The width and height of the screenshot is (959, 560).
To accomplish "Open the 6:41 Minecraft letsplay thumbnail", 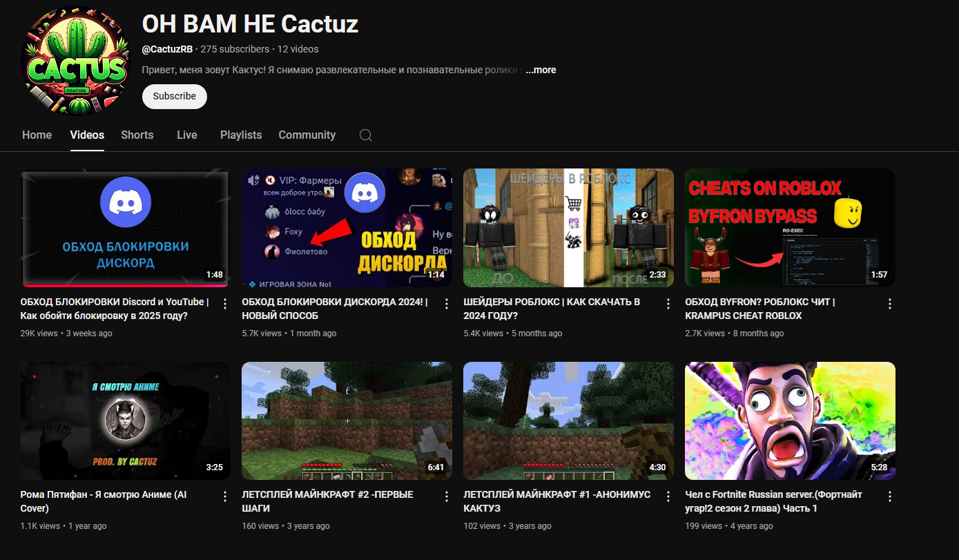I will click(x=347, y=421).
